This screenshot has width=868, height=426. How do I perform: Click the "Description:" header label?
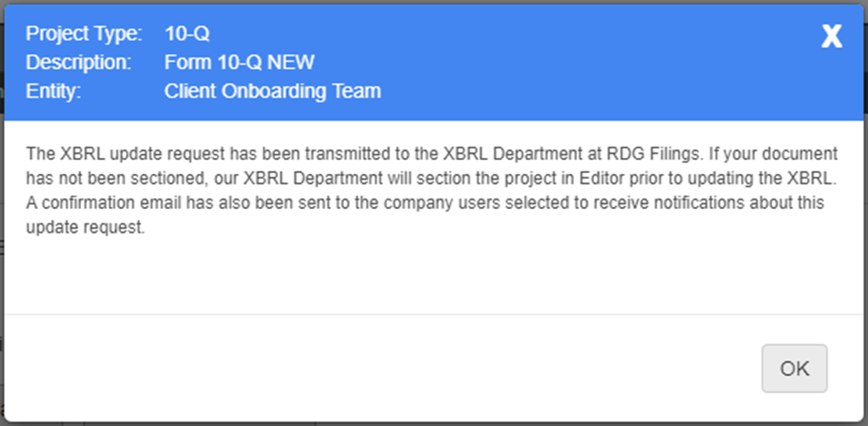pos(78,63)
